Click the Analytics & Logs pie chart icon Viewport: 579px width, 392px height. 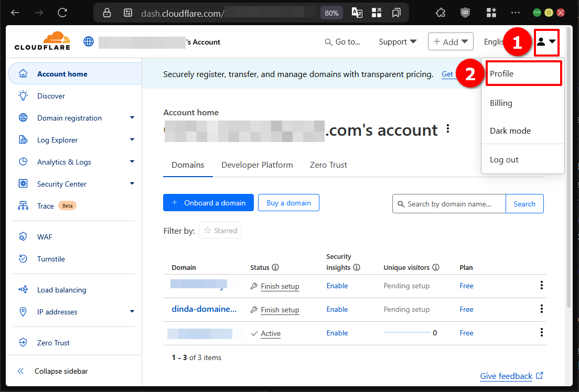click(x=23, y=161)
